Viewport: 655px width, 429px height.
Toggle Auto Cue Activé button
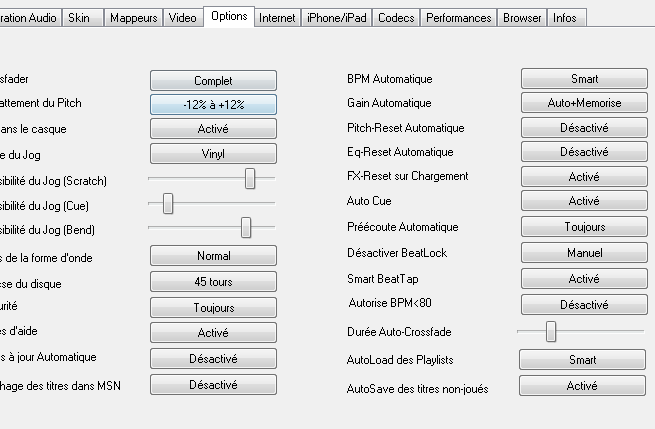tap(584, 201)
